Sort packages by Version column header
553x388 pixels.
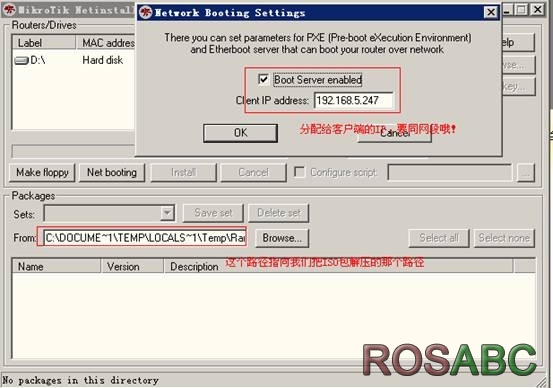click(x=132, y=266)
